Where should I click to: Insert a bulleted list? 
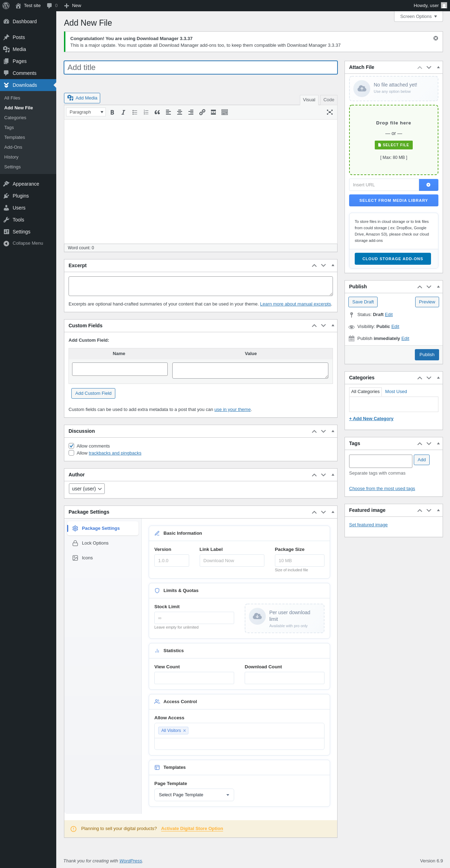tap(135, 112)
